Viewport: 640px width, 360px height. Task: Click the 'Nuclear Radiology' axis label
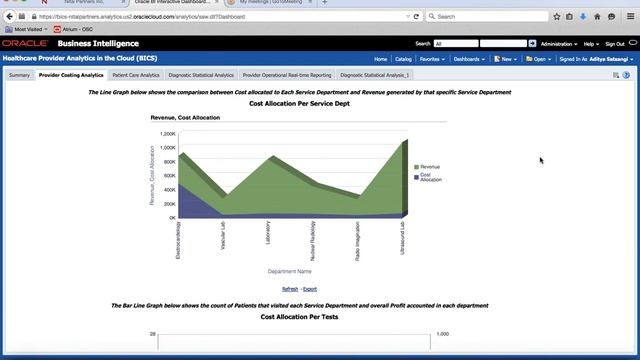(313, 241)
